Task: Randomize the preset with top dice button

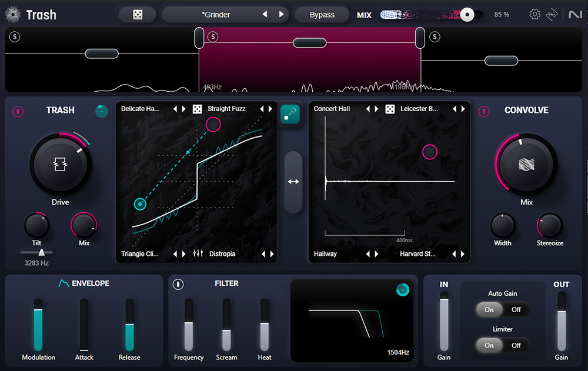Action: [138, 15]
